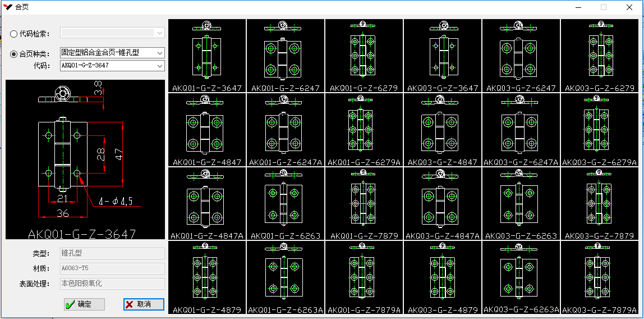Click the 表面处理 surface treatment field
Screen dimensions: 644x319
(x=112, y=284)
